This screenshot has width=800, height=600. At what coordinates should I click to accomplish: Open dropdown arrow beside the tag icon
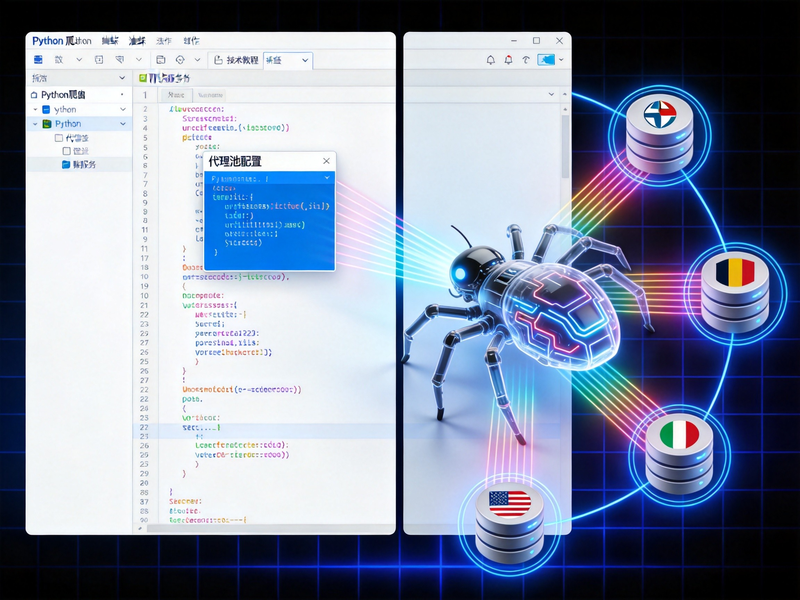pyautogui.click(x=138, y=60)
